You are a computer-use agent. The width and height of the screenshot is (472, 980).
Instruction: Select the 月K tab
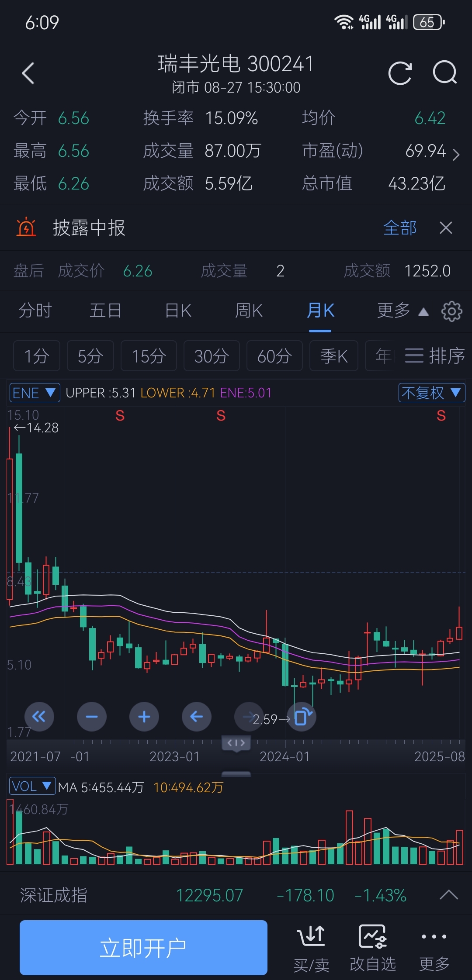tap(320, 311)
